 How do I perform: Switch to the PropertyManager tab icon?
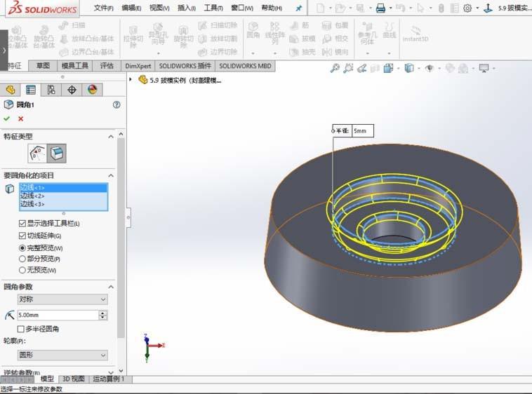pyautogui.click(x=31, y=90)
